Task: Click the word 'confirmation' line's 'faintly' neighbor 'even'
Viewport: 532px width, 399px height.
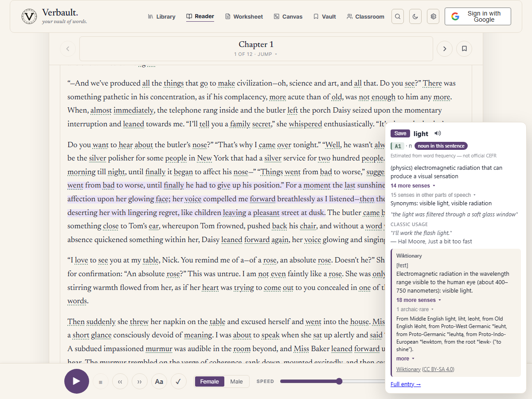Action: click(x=278, y=274)
